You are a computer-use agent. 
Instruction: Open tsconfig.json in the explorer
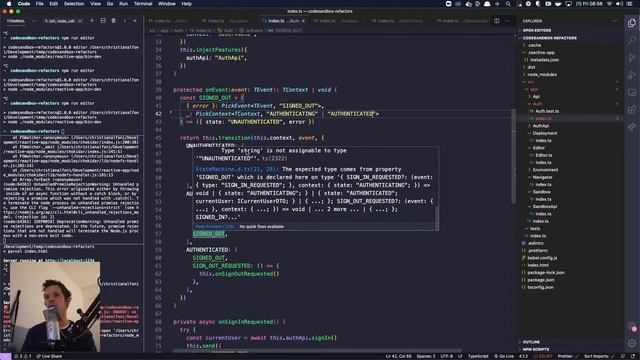(x=540, y=287)
